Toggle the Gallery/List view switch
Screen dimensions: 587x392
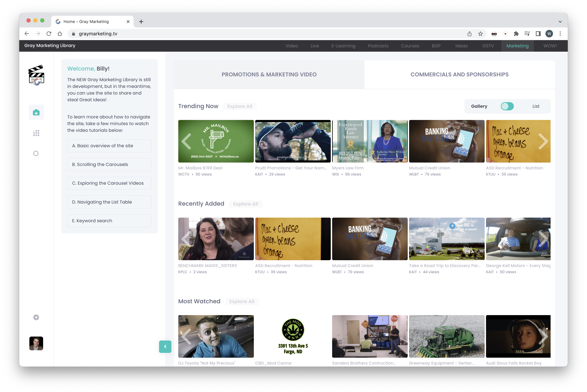[507, 106]
